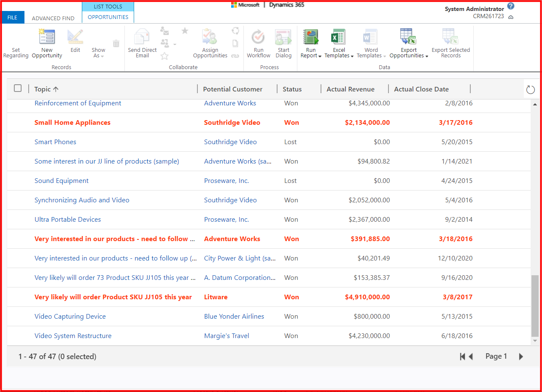This screenshot has width=542, height=392.
Task: Click the Edit ruler-and-pencil icon
Action: pos(75,37)
